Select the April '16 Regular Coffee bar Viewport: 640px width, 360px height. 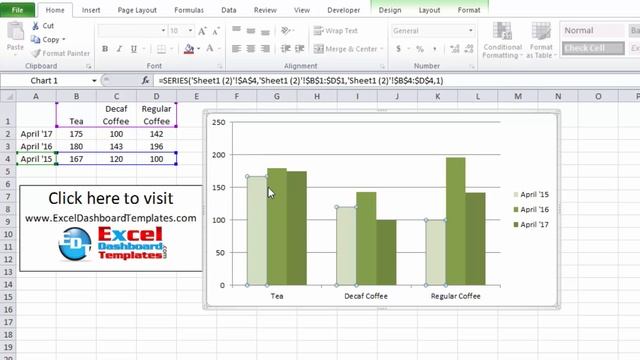click(455, 221)
